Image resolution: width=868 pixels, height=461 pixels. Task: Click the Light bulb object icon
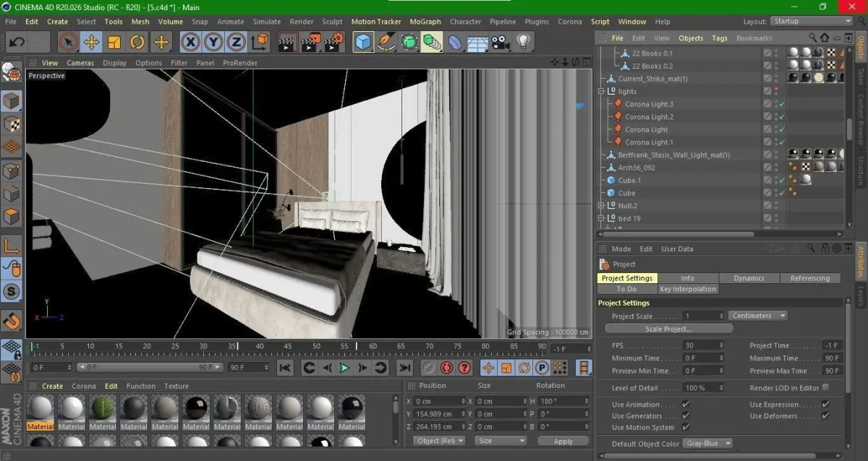click(523, 43)
